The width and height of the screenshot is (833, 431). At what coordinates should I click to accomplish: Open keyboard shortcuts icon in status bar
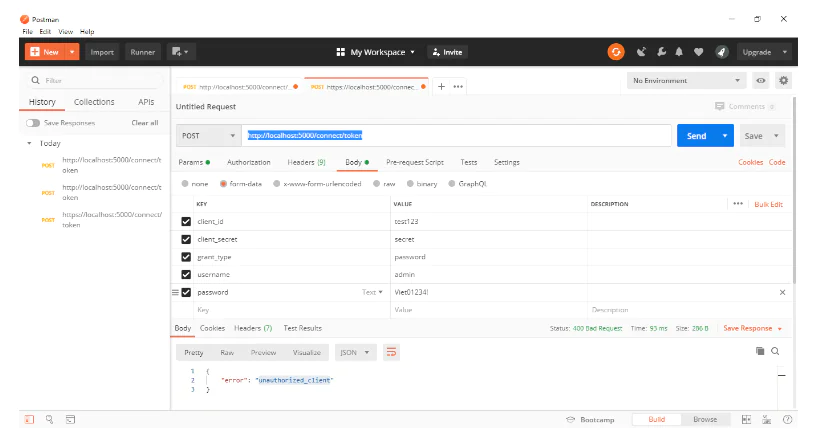tap(767, 420)
